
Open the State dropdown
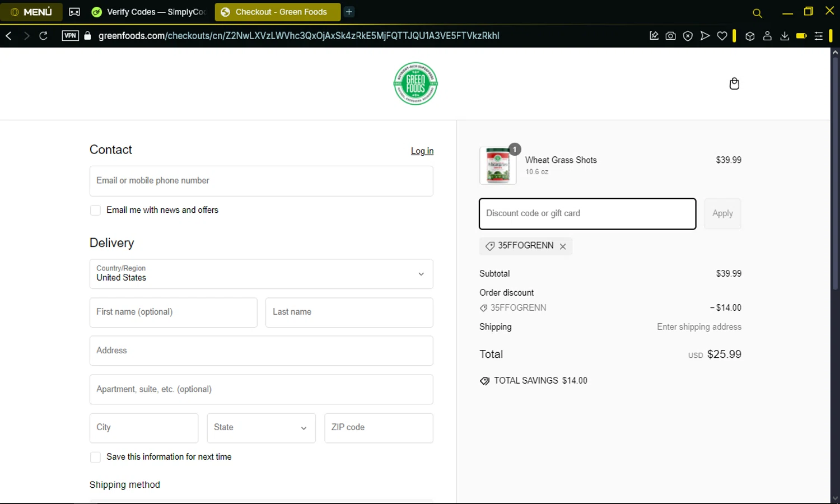click(x=261, y=428)
